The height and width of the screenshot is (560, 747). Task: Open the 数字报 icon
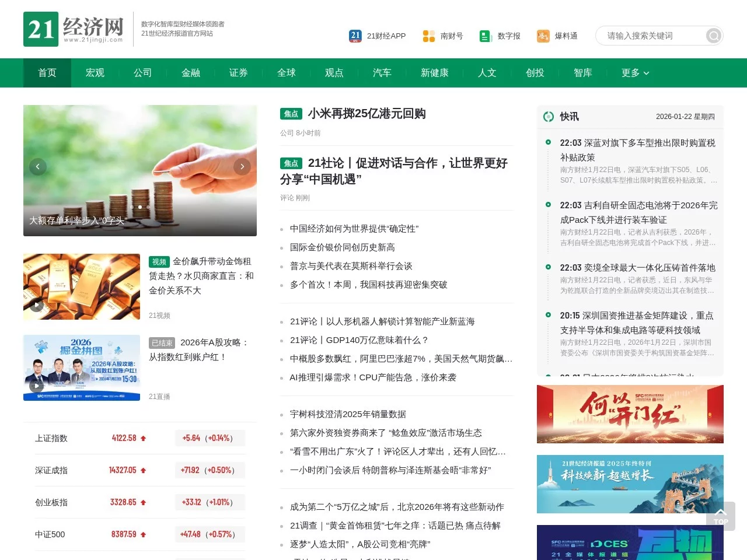tap(485, 36)
